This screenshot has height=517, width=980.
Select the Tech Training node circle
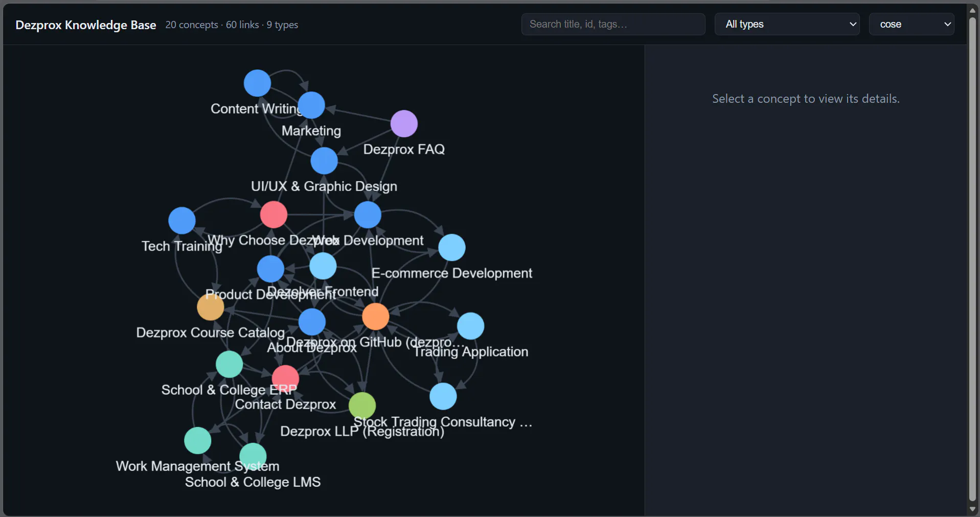tap(182, 220)
